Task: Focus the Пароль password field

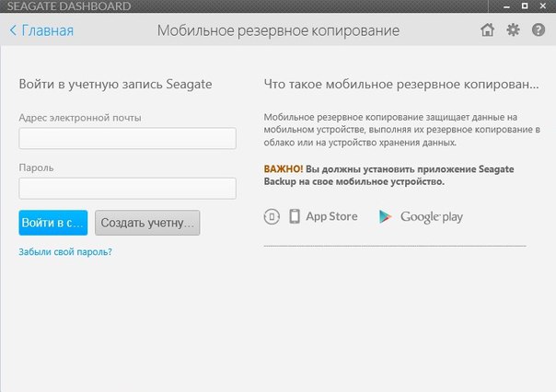Action: click(127, 188)
